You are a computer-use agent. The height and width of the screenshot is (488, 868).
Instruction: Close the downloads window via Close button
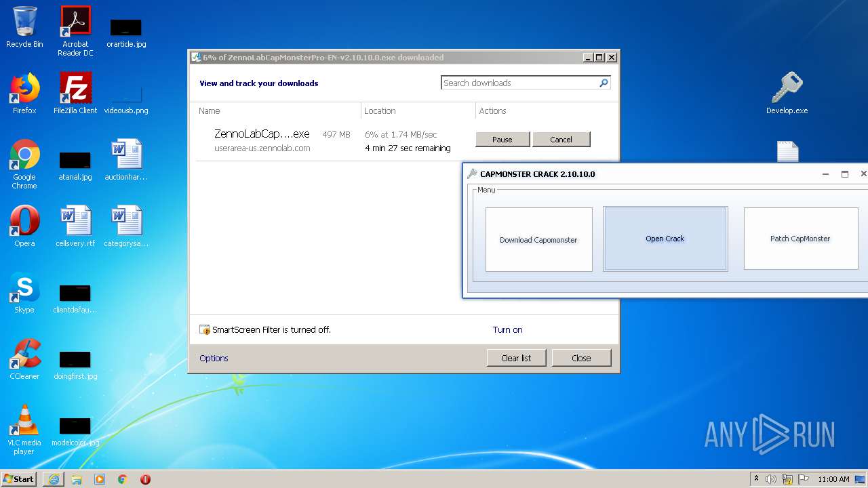pos(581,358)
